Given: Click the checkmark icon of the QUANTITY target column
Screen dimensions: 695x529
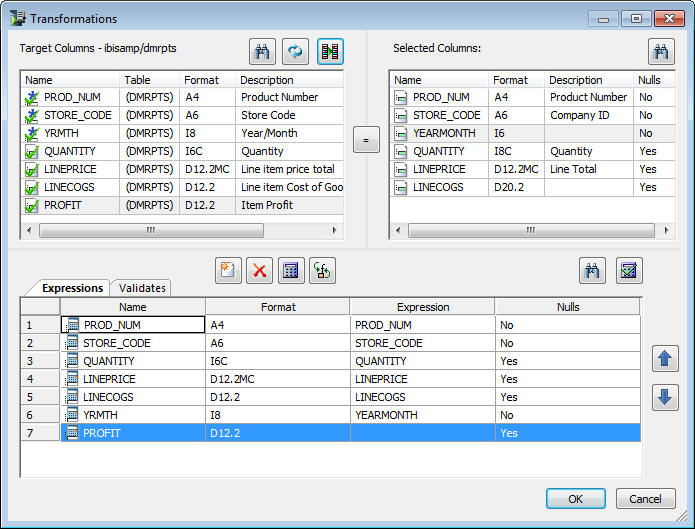Looking at the screenshot, I should point(32,152).
